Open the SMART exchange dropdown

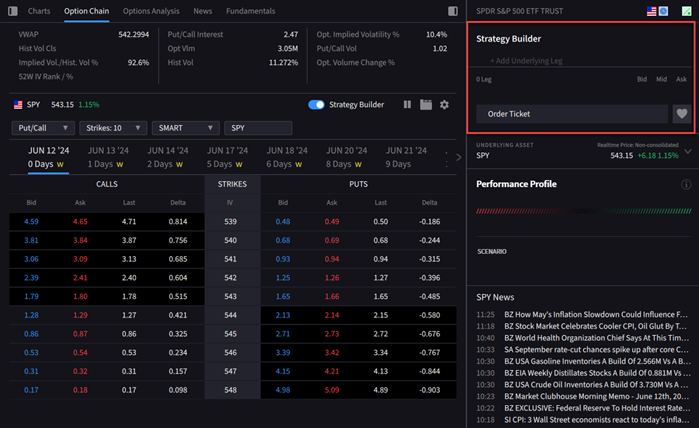(x=185, y=128)
